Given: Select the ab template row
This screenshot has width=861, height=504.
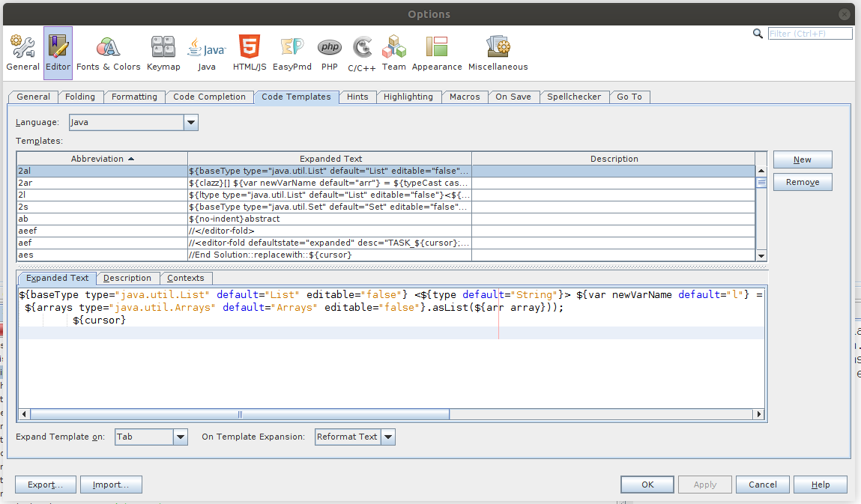Looking at the screenshot, I should (x=386, y=219).
